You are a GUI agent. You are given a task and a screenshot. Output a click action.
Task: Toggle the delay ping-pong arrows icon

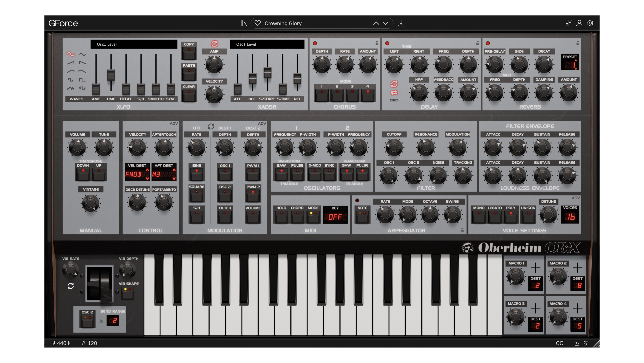[x=394, y=93]
